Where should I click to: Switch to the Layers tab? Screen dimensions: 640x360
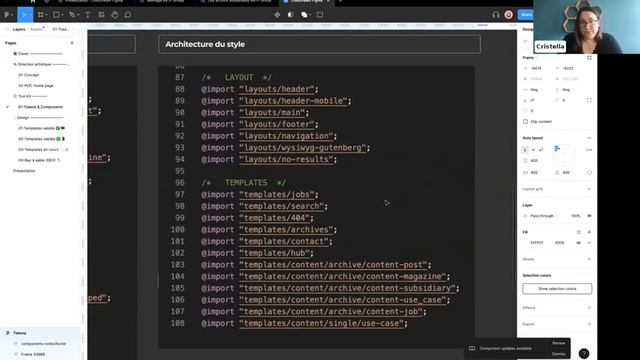tap(19, 29)
